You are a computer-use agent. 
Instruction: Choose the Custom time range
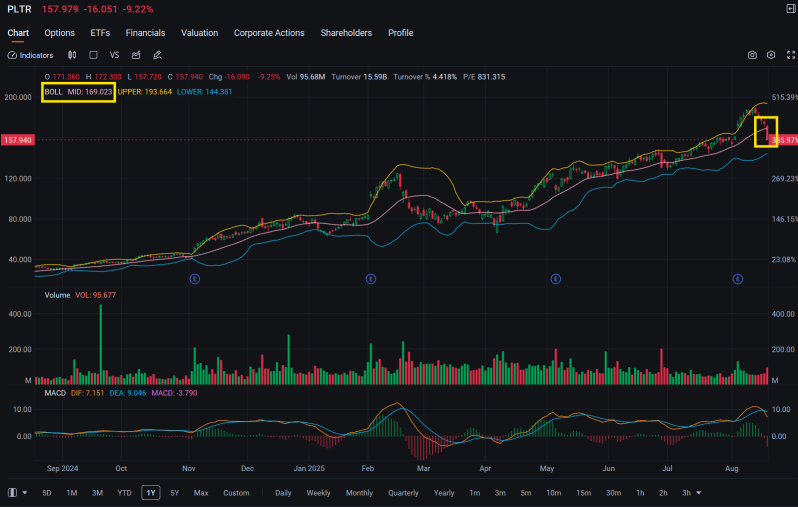[x=236, y=493]
